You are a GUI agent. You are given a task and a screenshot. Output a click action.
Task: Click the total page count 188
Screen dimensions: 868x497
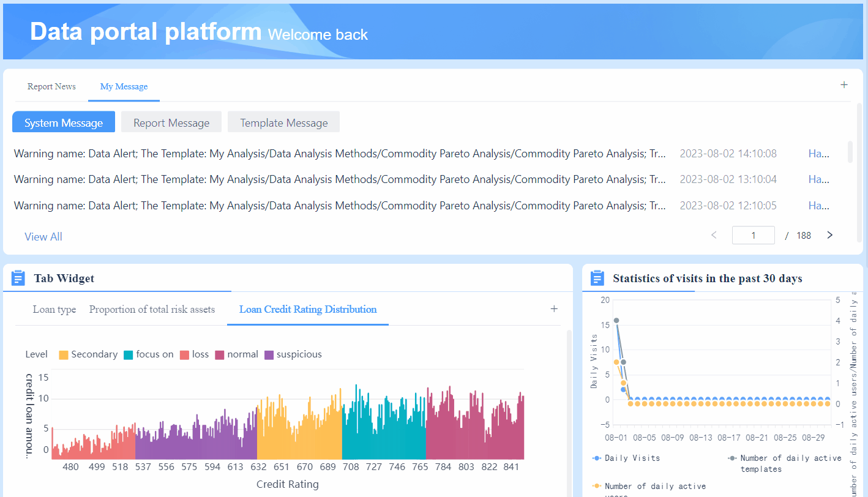(x=804, y=236)
